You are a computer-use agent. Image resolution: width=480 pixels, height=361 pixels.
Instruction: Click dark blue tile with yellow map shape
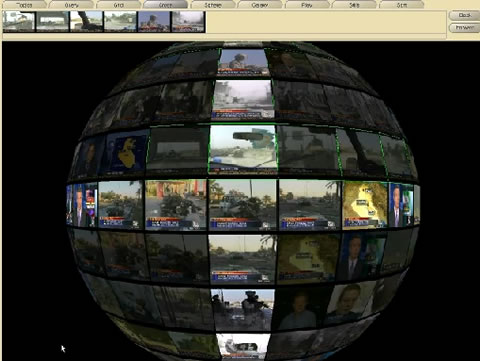[126, 153]
